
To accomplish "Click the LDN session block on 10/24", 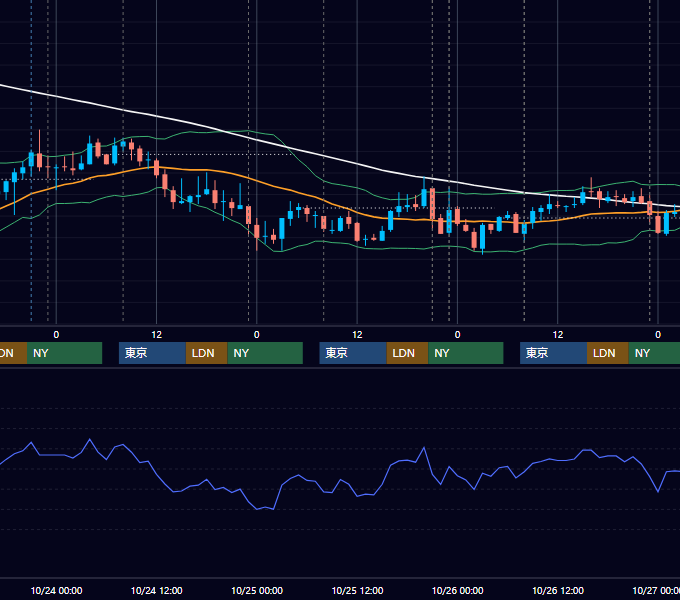I will tap(206, 353).
